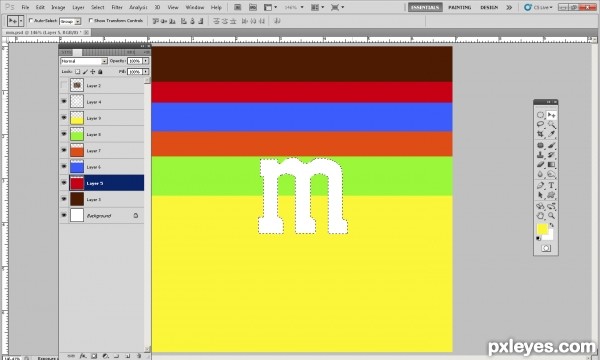Hide Layer 8 with its eye icon
600x360 pixels.
tap(64, 134)
